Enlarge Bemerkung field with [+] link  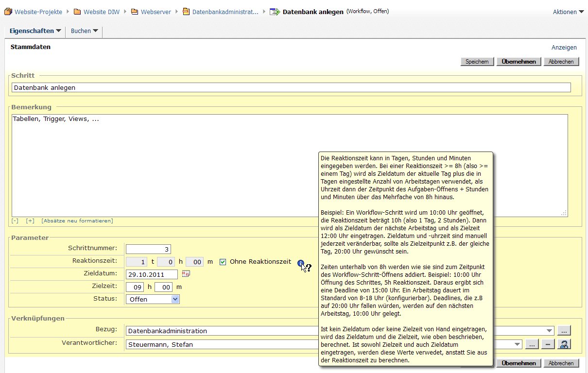[x=30, y=221]
